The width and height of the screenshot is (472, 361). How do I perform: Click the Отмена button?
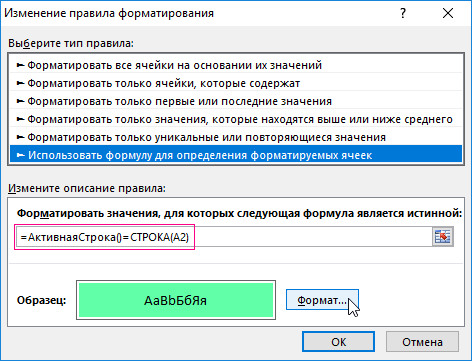click(422, 342)
